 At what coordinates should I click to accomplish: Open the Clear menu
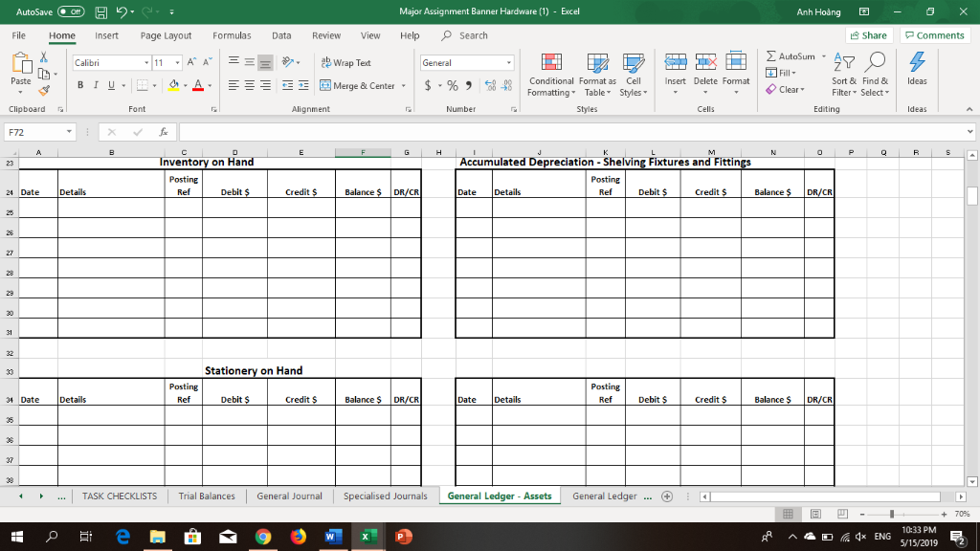click(x=786, y=90)
